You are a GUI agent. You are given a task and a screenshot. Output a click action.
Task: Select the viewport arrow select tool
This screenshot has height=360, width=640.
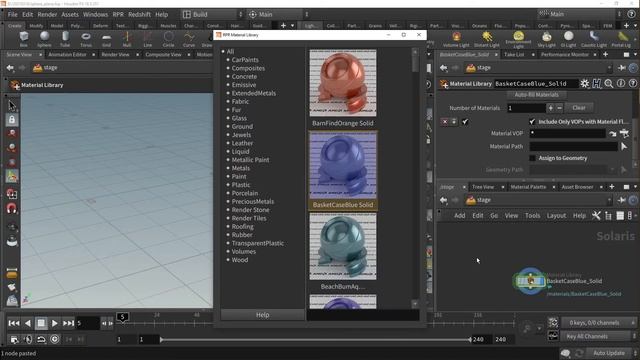[12, 106]
